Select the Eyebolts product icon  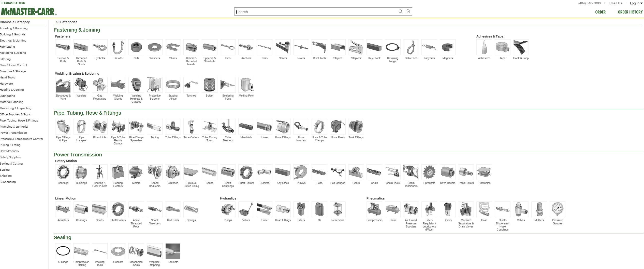tap(100, 47)
